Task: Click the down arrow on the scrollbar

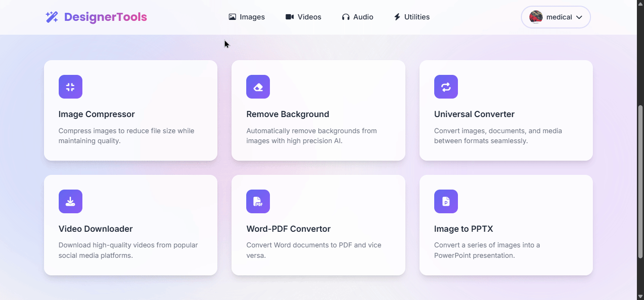Action: [640, 296]
